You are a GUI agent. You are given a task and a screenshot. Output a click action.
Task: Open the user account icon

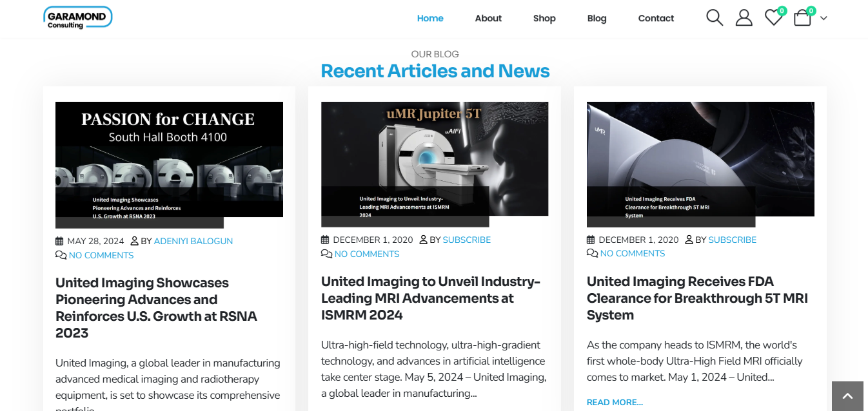click(744, 17)
